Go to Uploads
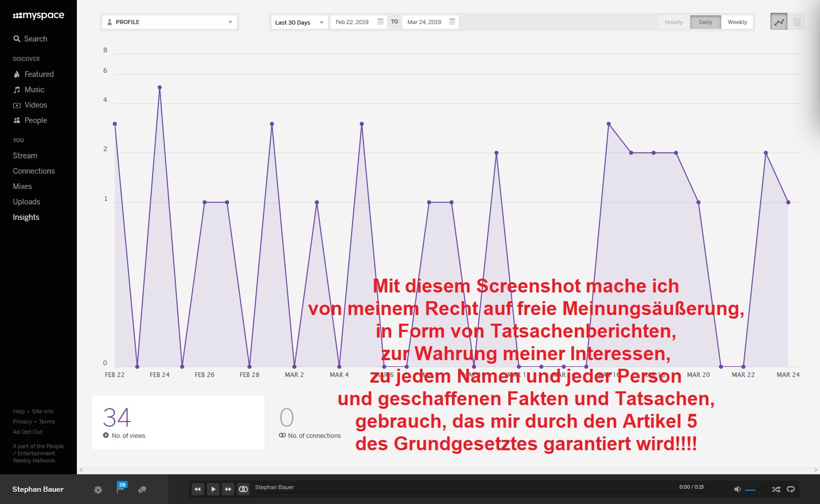Image resolution: width=820 pixels, height=504 pixels. [x=27, y=202]
